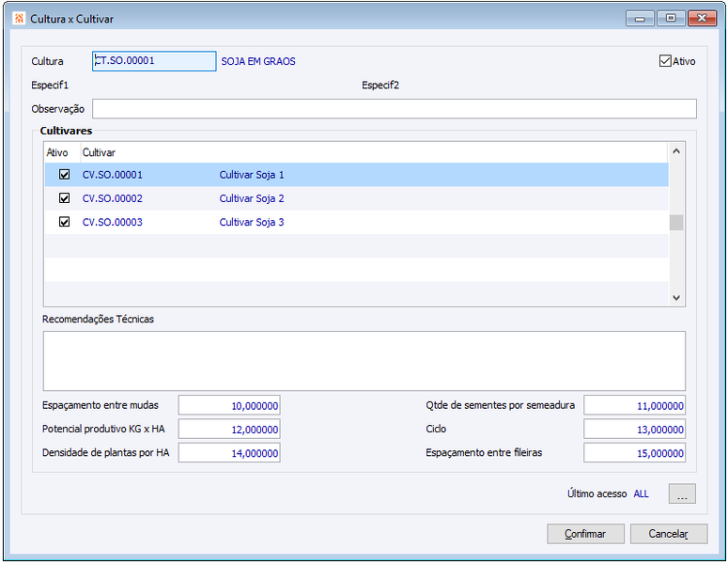
Task: Click the cultivares list scrollbar thumb
Action: click(676, 223)
